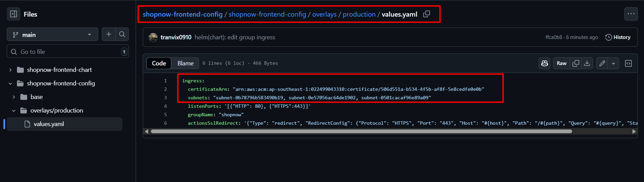Open the main branch dropdown
Image resolution: width=644 pixels, height=182 pixels.
(x=53, y=35)
